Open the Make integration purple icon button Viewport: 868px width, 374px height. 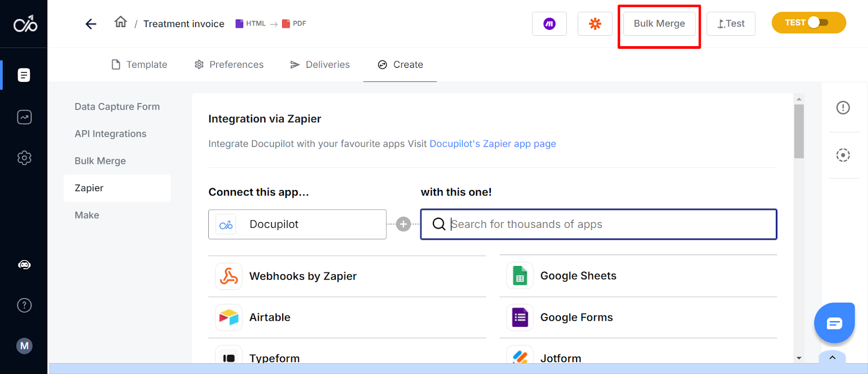coord(550,24)
